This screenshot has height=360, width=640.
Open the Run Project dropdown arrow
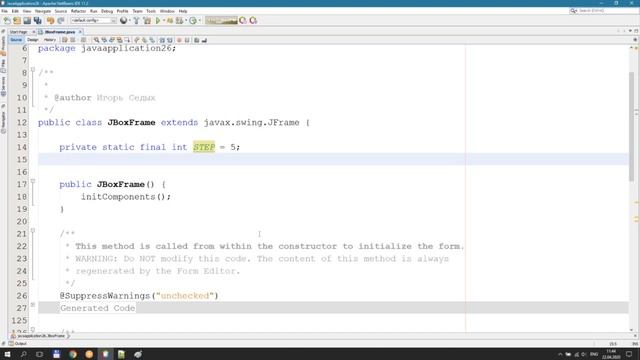coord(164,20)
